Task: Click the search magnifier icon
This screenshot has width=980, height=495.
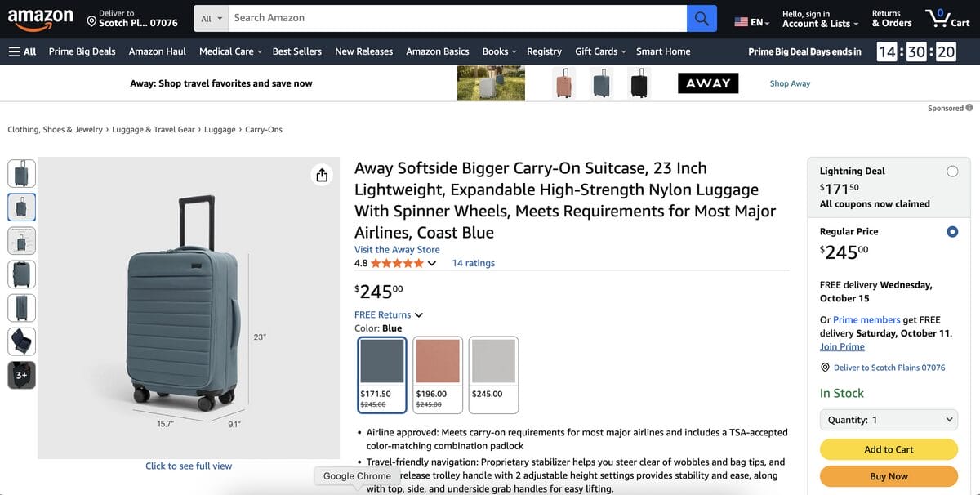Action: click(701, 18)
